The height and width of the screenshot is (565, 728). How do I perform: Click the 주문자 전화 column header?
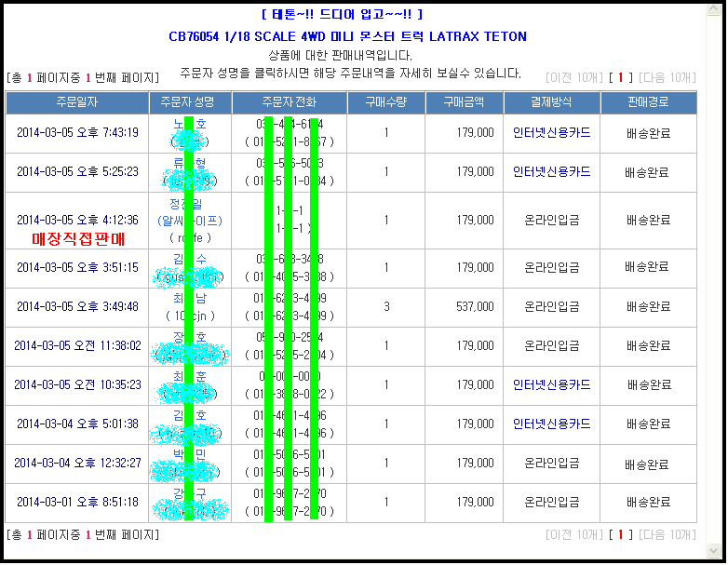[290, 102]
